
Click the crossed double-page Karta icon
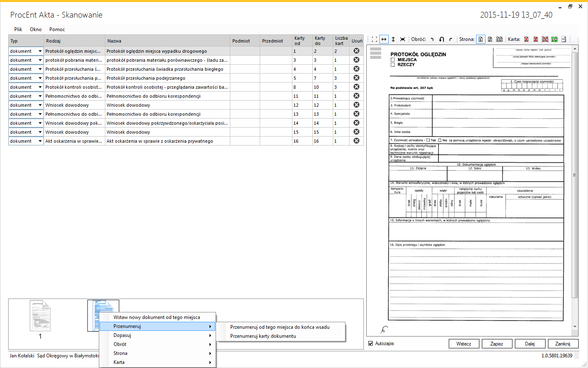pos(545,39)
